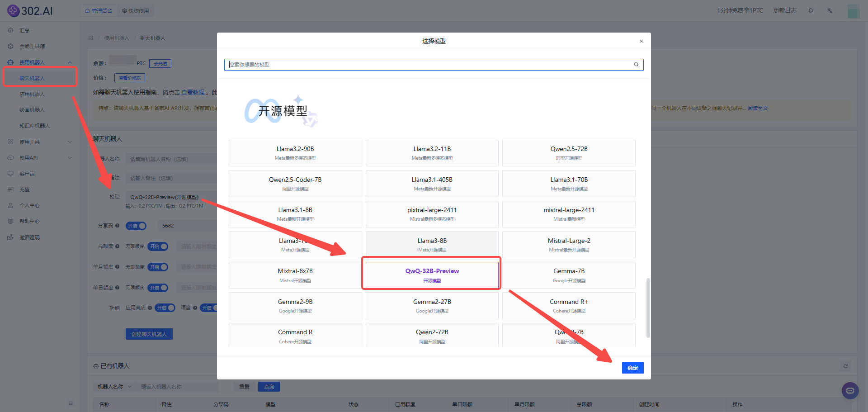
Task: Click the model list scrollbar
Action: coord(648,308)
